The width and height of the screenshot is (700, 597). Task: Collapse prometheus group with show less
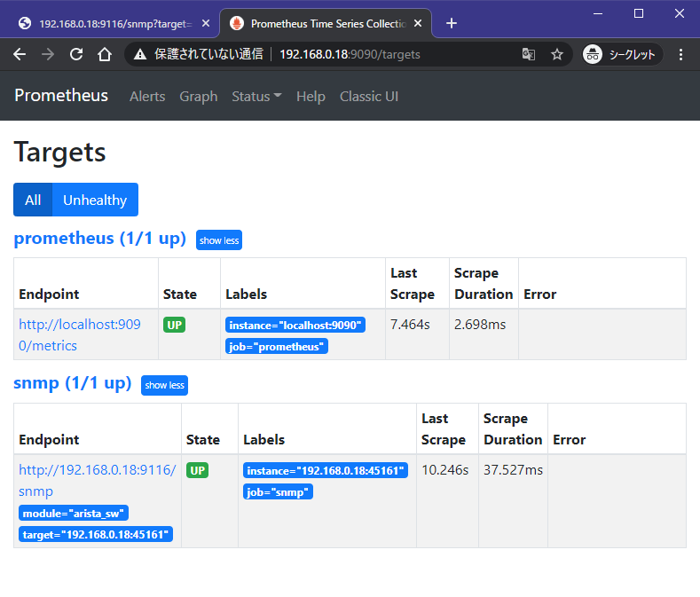point(219,240)
